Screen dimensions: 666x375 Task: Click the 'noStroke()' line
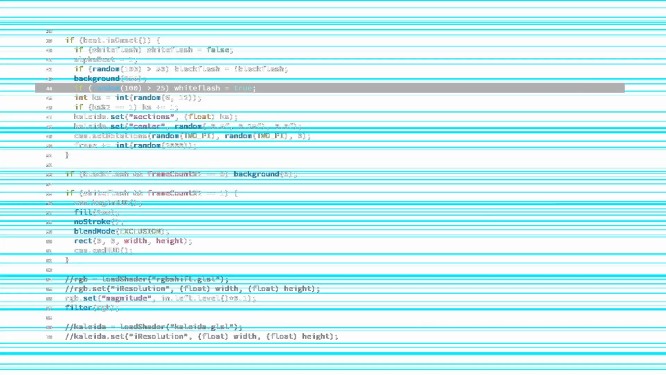99,222
